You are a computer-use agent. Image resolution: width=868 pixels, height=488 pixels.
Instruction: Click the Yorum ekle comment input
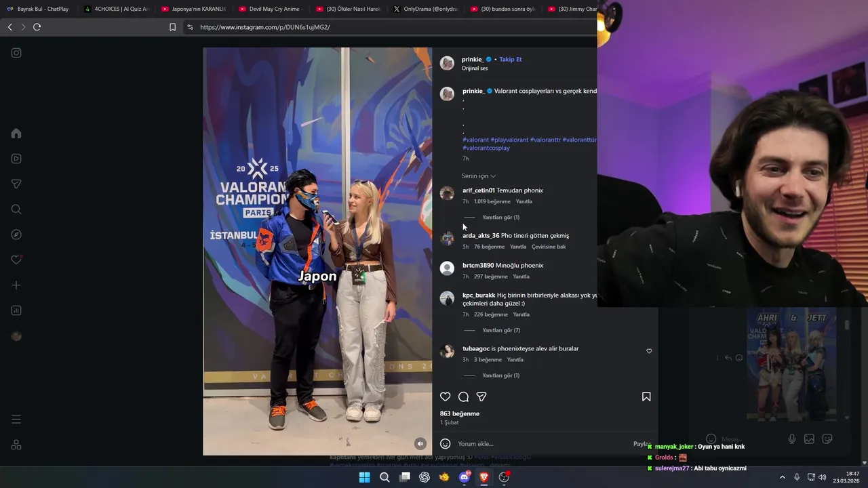[x=542, y=444]
